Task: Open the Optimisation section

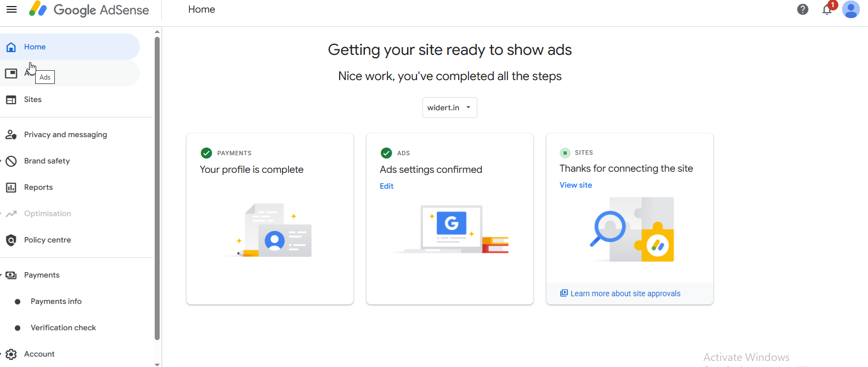Action: [70, 213]
